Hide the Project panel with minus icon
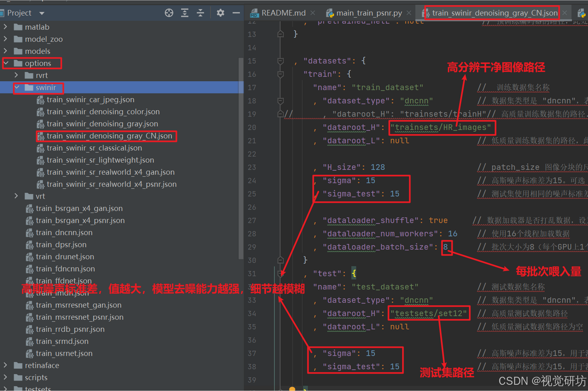Screen dimensions: 588x391 click(x=236, y=13)
